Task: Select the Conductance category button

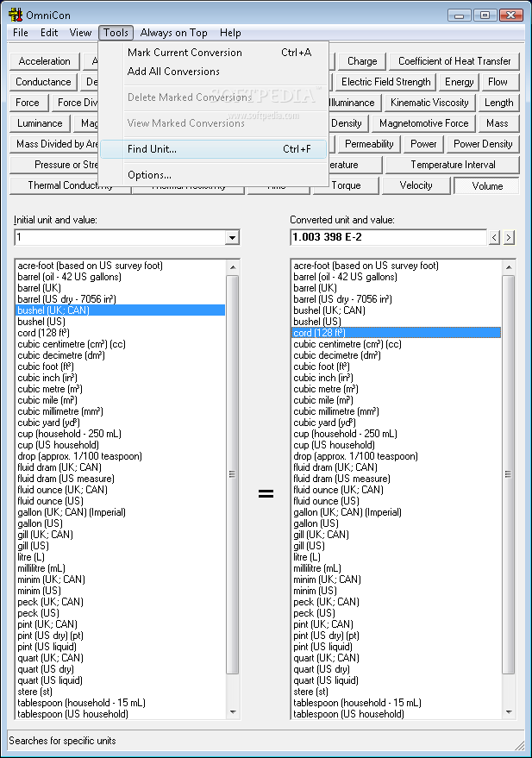Action: click(43, 82)
